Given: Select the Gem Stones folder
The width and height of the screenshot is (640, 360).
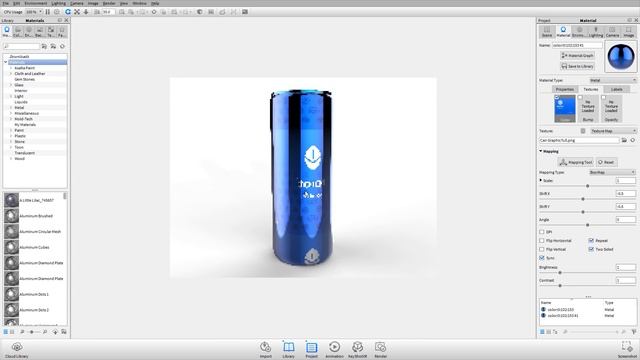Looking at the screenshot, I should coord(24,79).
